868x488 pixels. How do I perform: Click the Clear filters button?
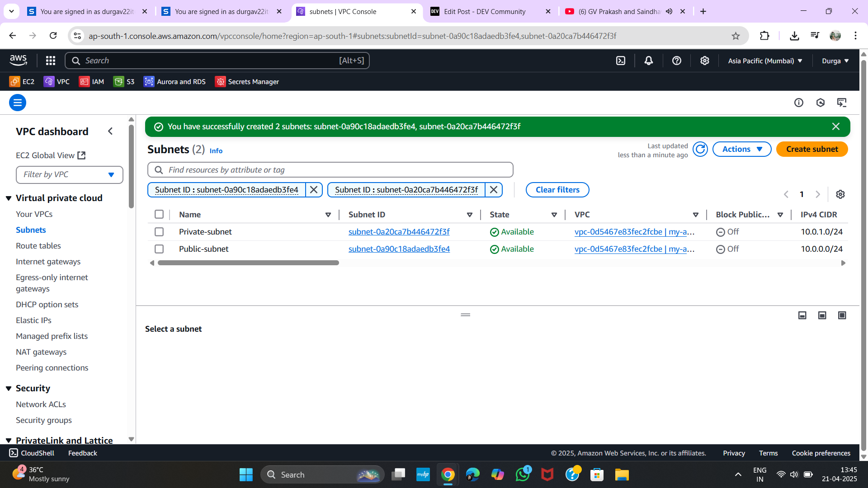557,190
